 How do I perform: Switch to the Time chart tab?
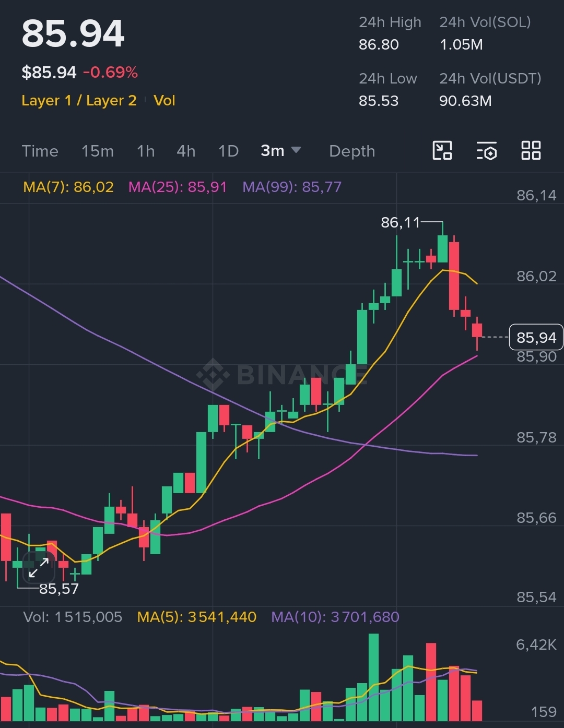click(40, 151)
